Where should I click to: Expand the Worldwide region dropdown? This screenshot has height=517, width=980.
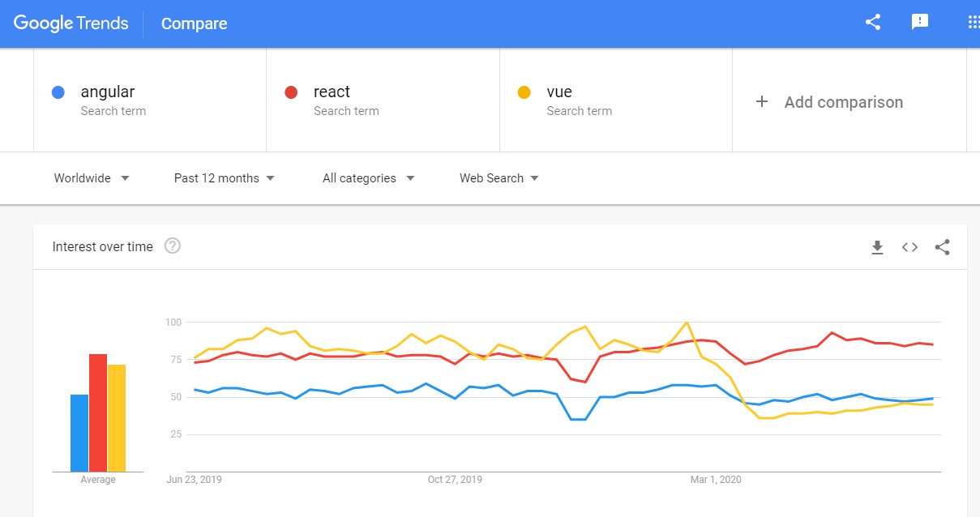92,178
